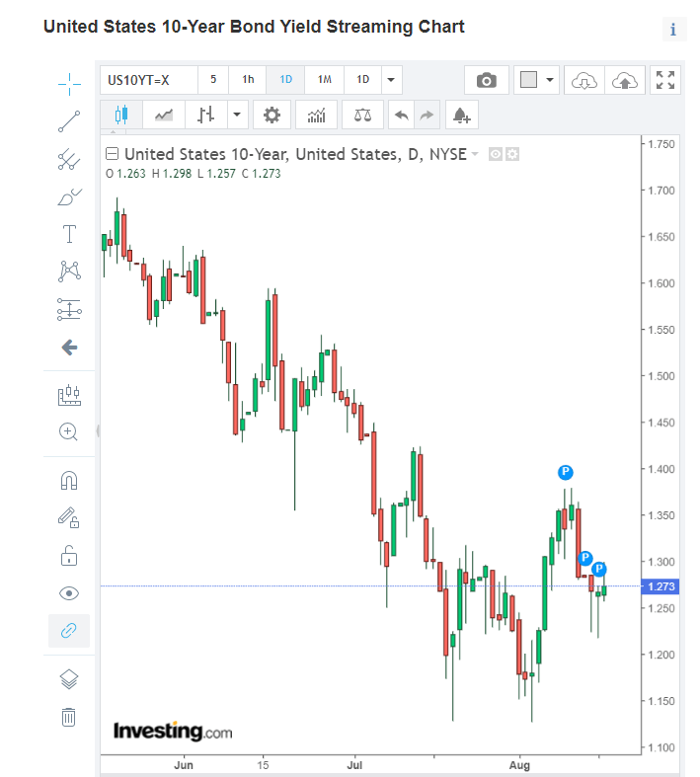The width and height of the screenshot is (700, 777).
Task: Click the Jul label on time axis
Action: (354, 765)
